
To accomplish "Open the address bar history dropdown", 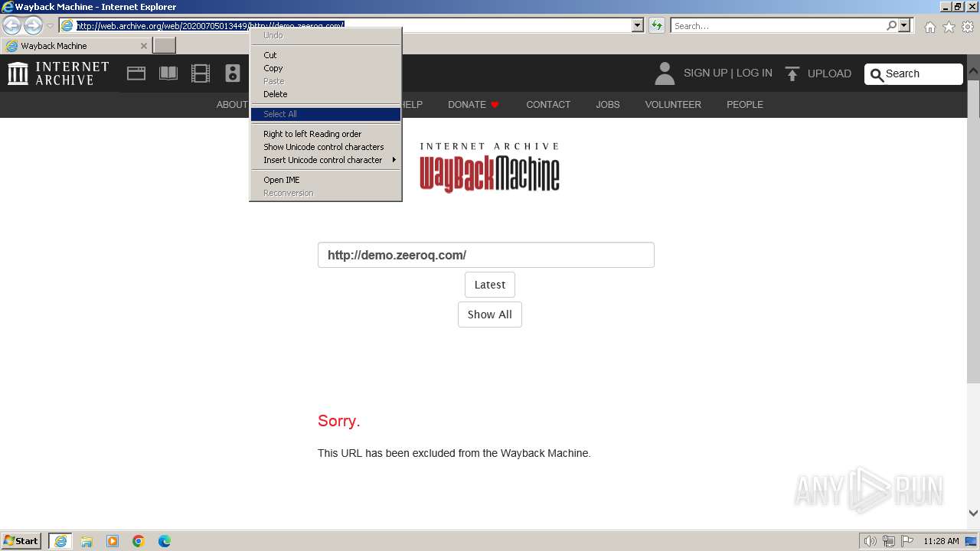I will (x=638, y=25).
